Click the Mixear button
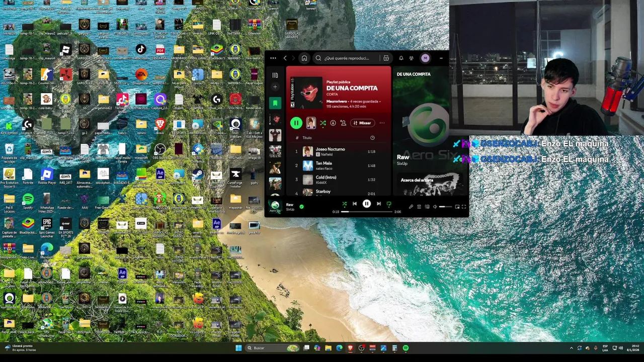 tap(362, 123)
